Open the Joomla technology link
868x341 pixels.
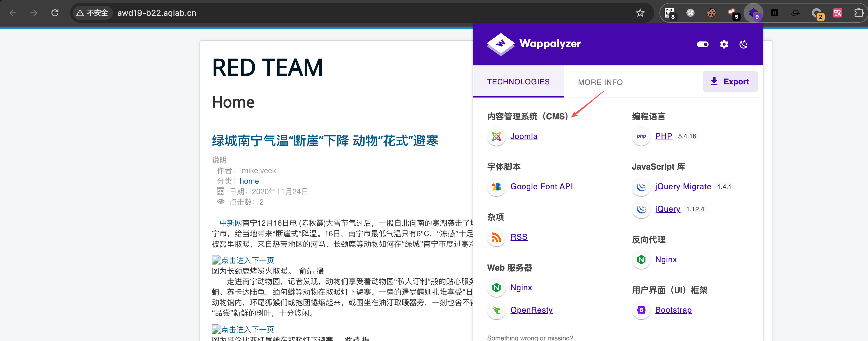tap(524, 136)
